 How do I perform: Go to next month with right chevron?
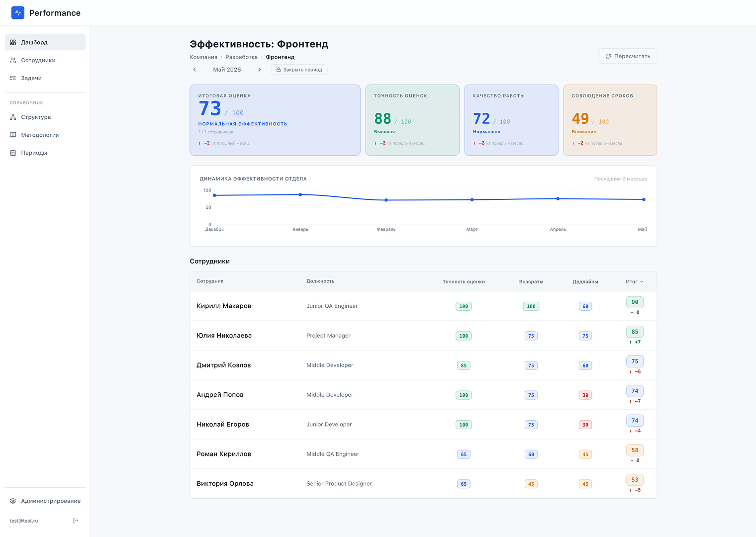259,70
